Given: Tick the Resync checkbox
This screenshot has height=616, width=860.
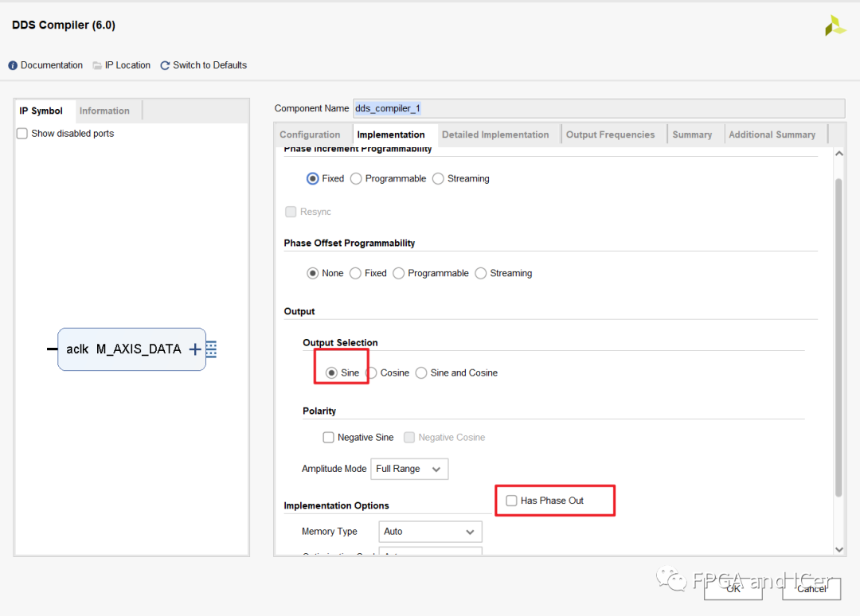Looking at the screenshot, I should [291, 212].
